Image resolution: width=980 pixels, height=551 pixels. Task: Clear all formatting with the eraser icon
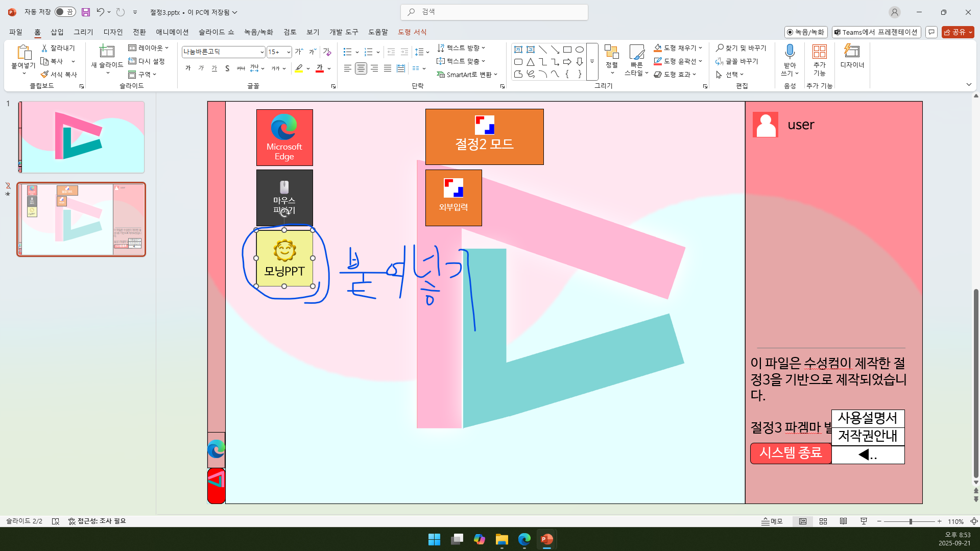click(x=327, y=52)
